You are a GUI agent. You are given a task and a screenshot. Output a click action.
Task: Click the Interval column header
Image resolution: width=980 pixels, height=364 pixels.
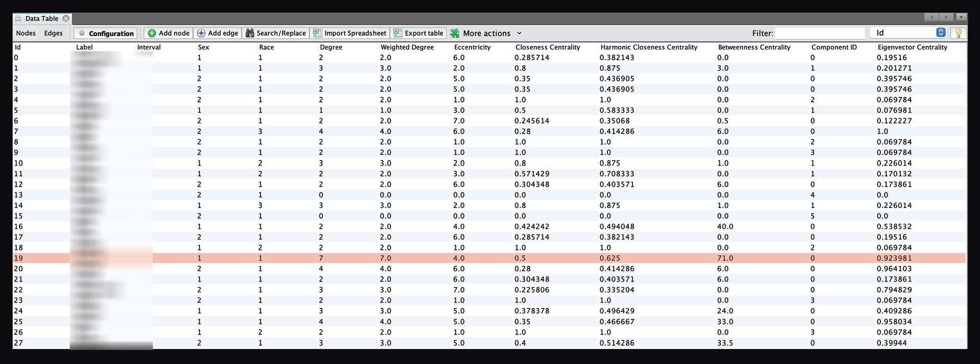pos(164,47)
